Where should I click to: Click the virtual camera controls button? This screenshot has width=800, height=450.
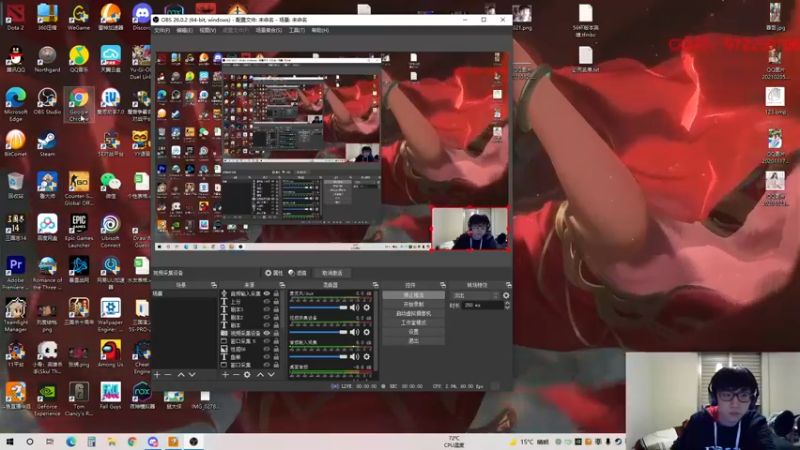[x=413, y=314]
